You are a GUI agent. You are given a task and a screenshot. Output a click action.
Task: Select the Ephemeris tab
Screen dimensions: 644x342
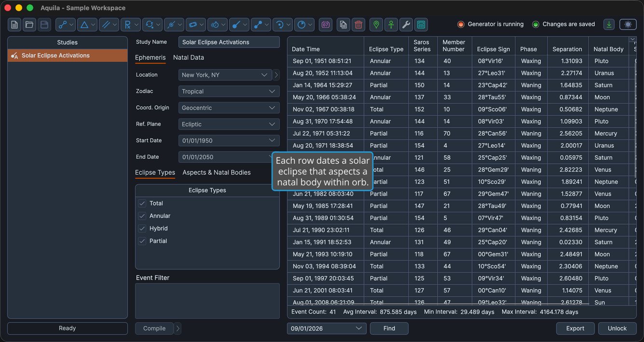coord(151,57)
